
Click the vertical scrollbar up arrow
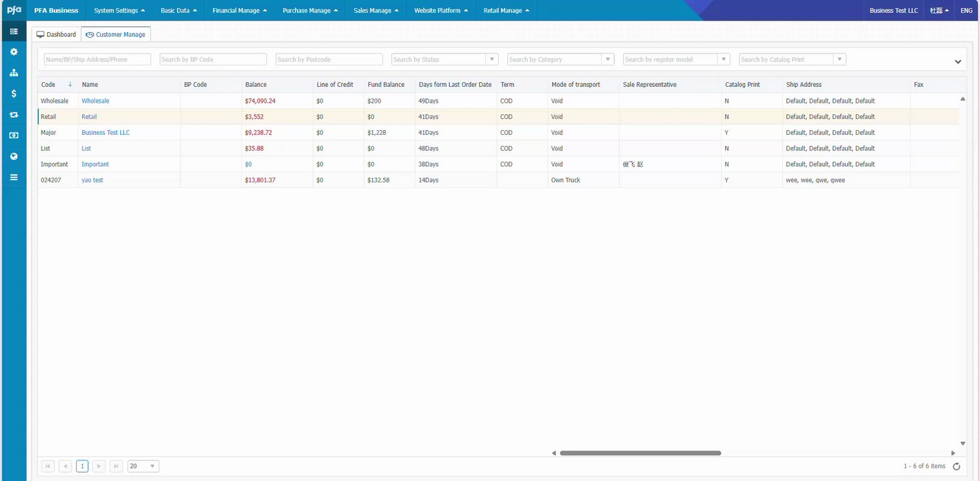pos(963,99)
